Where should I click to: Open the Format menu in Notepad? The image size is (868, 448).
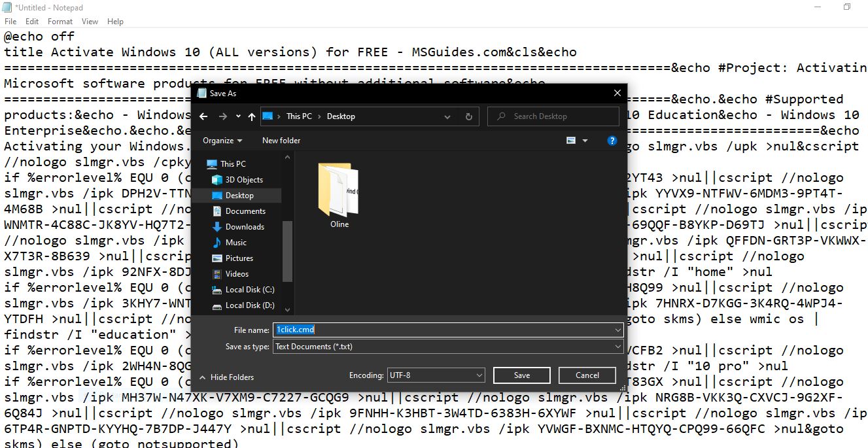coord(60,21)
